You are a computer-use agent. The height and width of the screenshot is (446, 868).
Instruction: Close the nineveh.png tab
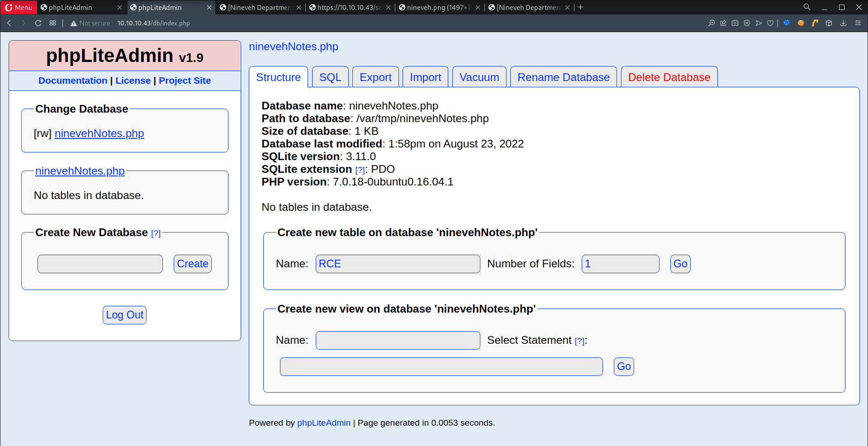pyautogui.click(x=478, y=7)
